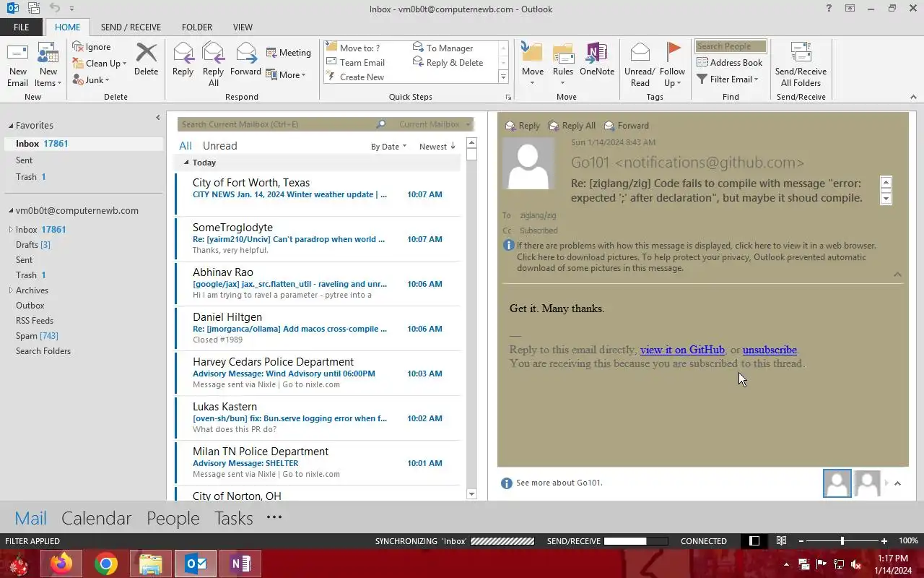
Task: Switch to Reading view in status bar
Action: coord(781,541)
